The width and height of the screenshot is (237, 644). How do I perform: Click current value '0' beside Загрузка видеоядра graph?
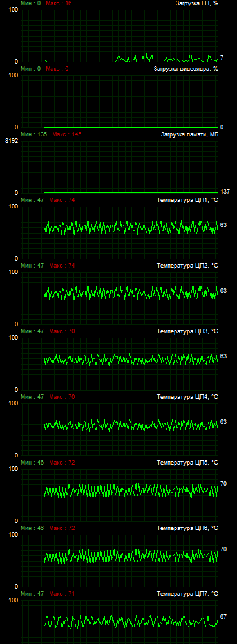(222, 127)
